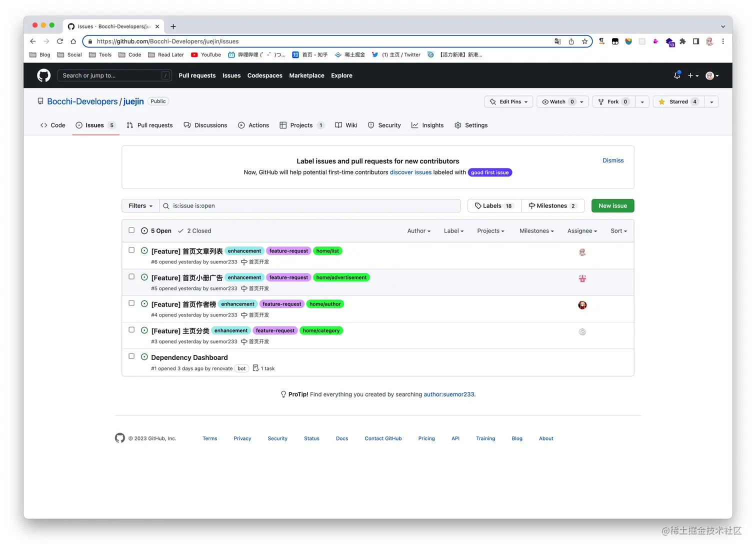Click the footer GitHub logo

pyautogui.click(x=120, y=438)
